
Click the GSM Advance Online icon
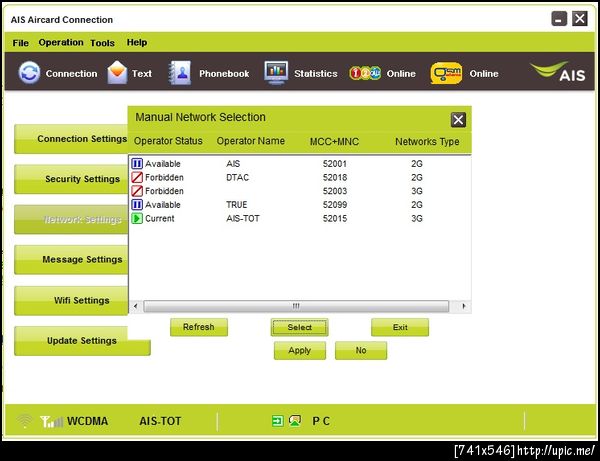click(446, 73)
